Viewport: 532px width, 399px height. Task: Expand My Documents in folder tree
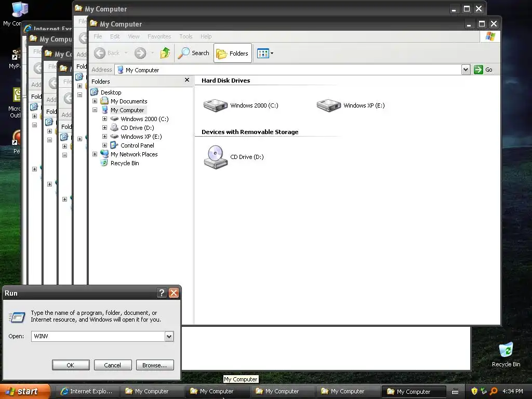[95, 101]
